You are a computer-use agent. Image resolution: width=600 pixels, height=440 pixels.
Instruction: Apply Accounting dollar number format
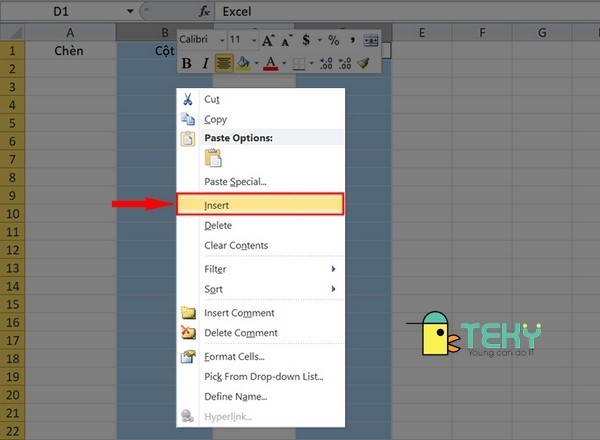[x=306, y=40]
